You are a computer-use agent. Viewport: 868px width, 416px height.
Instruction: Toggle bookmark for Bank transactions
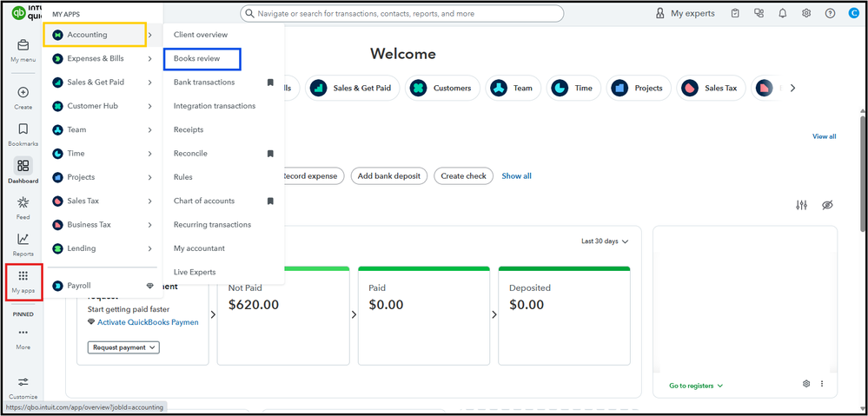270,83
